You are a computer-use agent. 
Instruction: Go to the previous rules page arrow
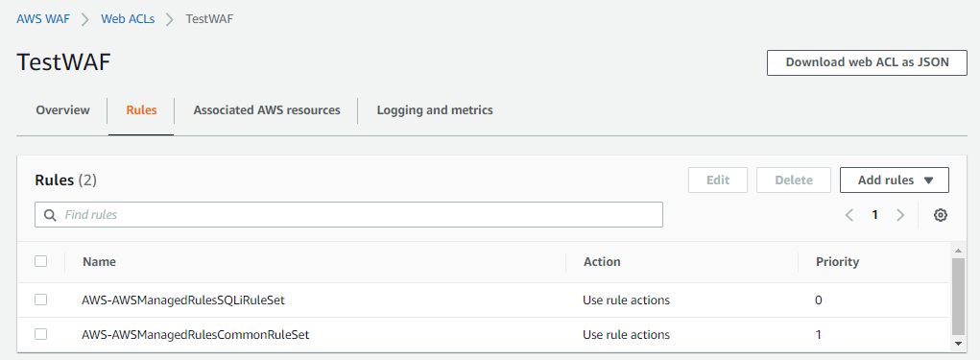tap(849, 215)
